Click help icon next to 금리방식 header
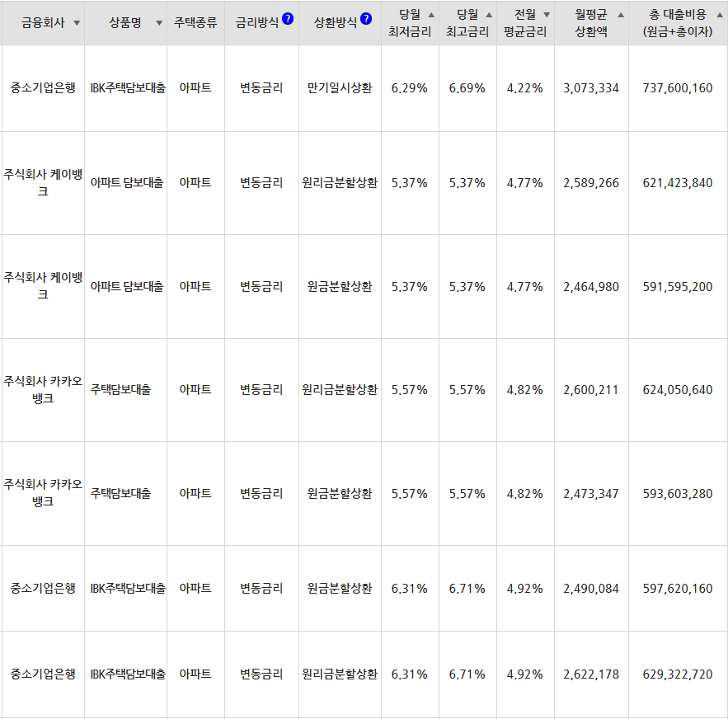 (x=288, y=19)
